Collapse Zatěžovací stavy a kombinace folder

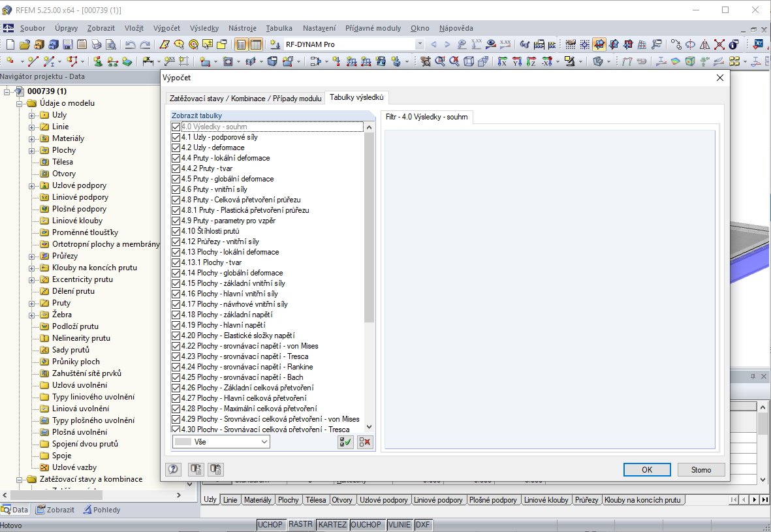pyautogui.click(x=19, y=479)
